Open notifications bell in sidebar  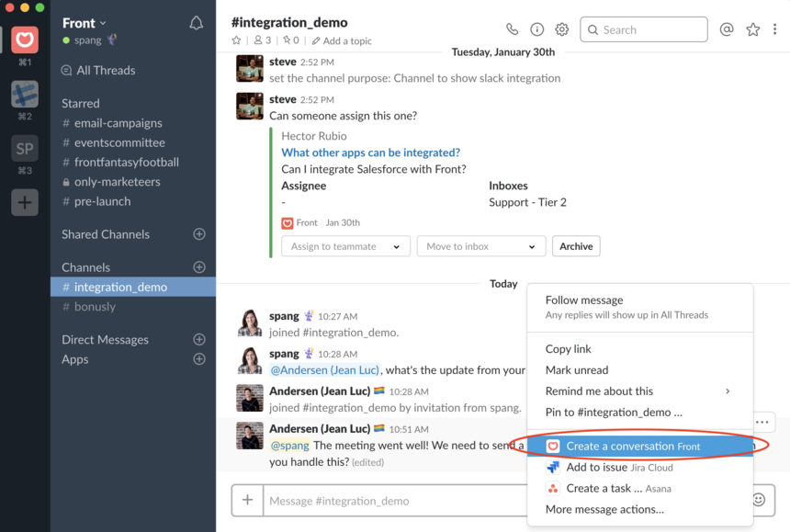(x=196, y=23)
